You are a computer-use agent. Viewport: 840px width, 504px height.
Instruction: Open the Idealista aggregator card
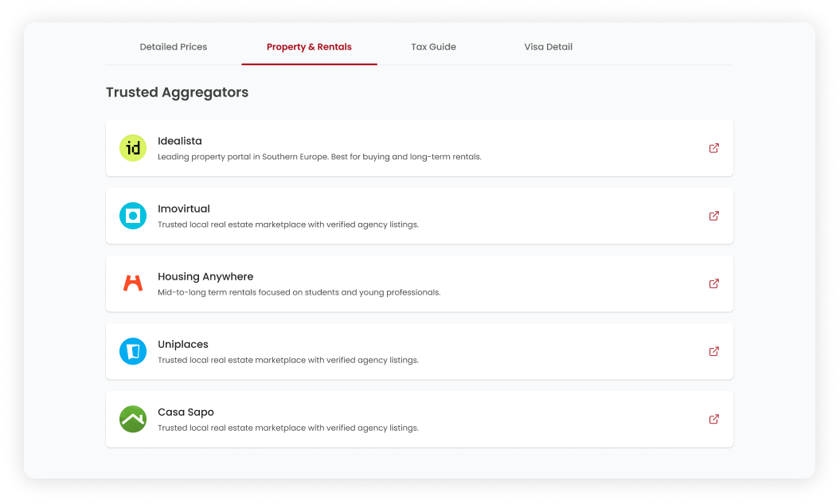(x=420, y=147)
